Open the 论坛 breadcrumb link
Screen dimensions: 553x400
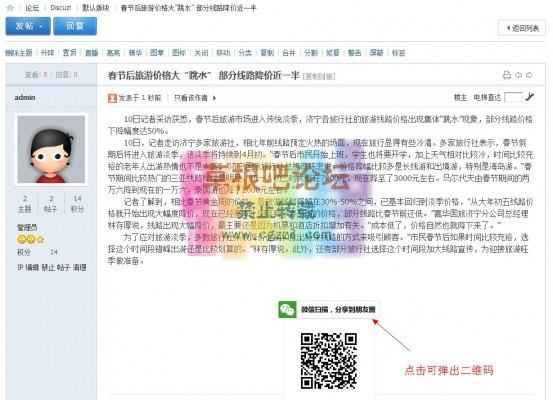click(32, 8)
